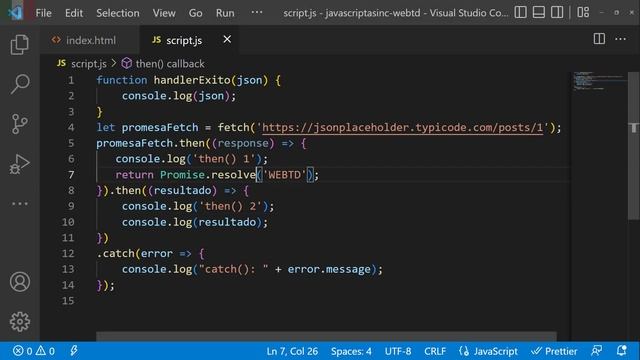This screenshot has height=360, width=640.
Task: Click the horizontal scrollbar in editor
Action: coord(326,336)
